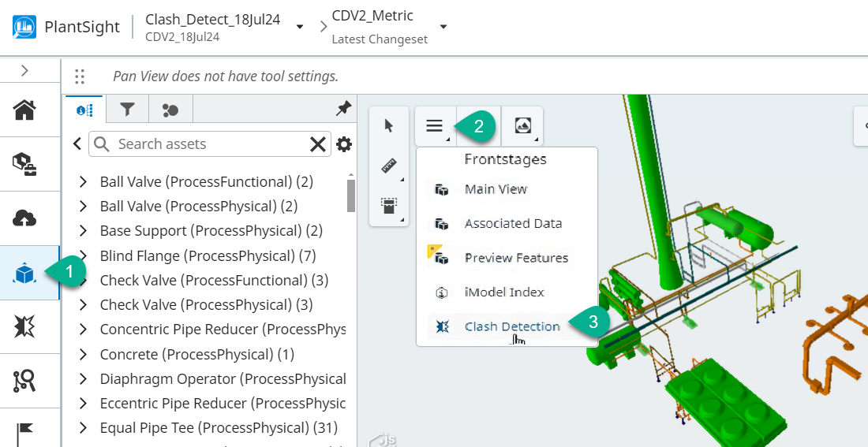Pin the assets panel with pushpin
This screenshot has height=447, width=868.
[x=343, y=110]
